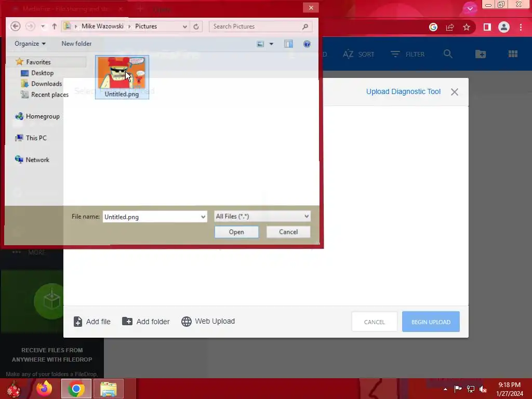Click the search magnifier in dialog
The height and width of the screenshot is (399, 532).
[x=305, y=26]
